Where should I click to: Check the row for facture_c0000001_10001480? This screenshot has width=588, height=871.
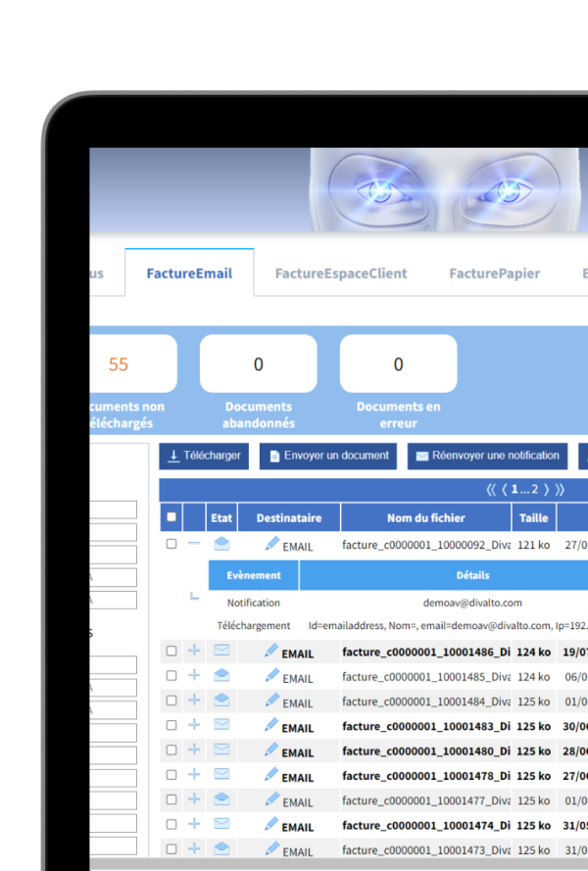click(x=171, y=750)
